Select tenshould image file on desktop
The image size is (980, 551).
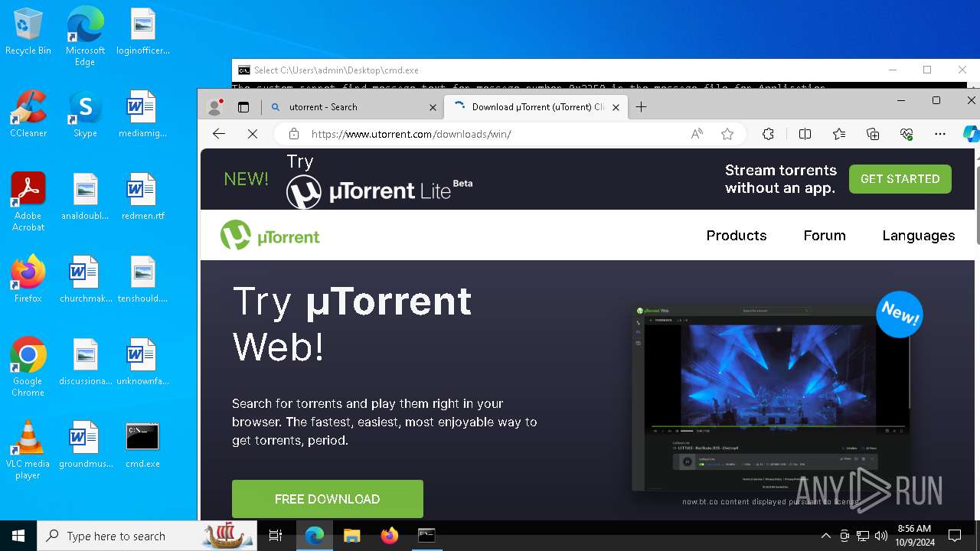click(143, 280)
